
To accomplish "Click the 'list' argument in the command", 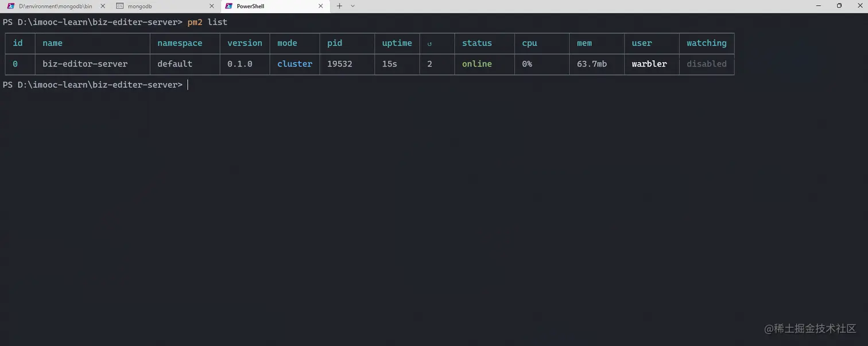I will click(218, 22).
